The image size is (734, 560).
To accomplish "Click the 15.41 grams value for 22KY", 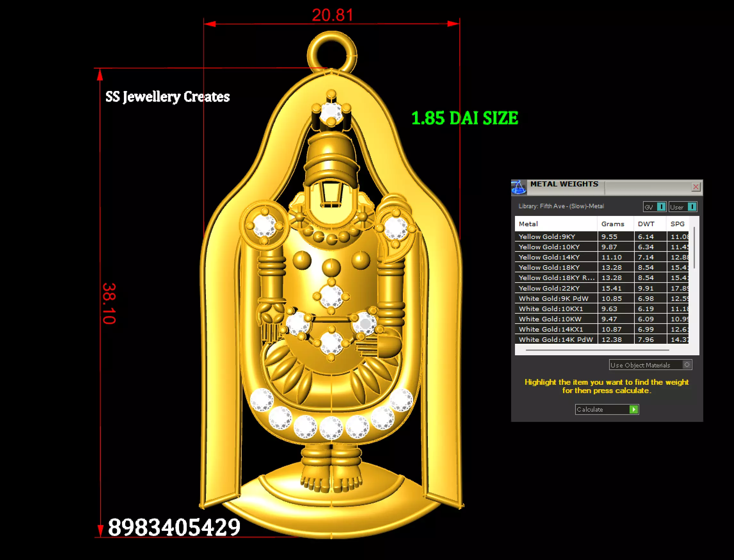I will pos(611,288).
